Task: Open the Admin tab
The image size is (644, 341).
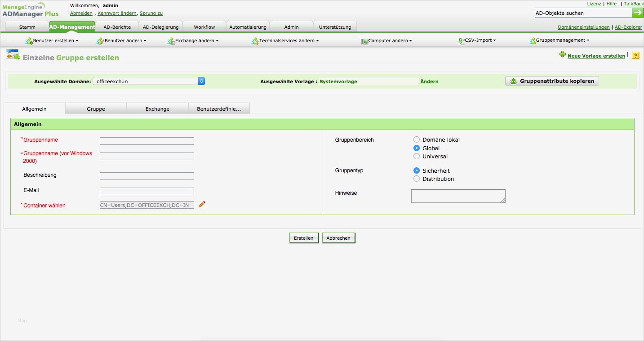Action: 292,27
